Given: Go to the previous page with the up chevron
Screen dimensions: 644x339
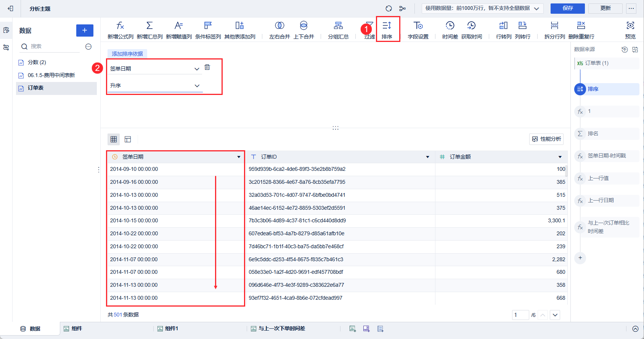Looking at the screenshot, I should (x=543, y=315).
